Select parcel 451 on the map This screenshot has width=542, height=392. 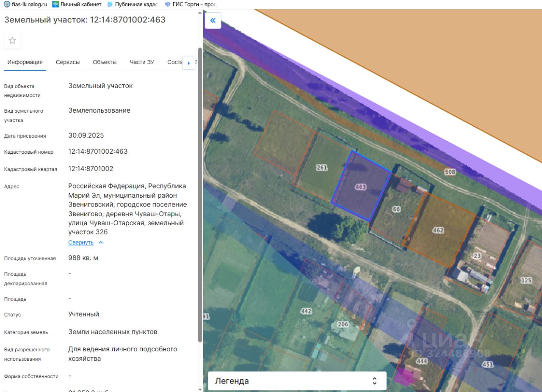point(488,364)
